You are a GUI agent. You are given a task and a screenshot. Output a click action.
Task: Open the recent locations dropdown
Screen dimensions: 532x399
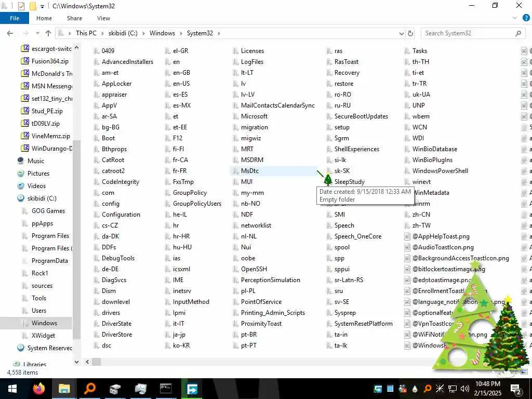37,33
